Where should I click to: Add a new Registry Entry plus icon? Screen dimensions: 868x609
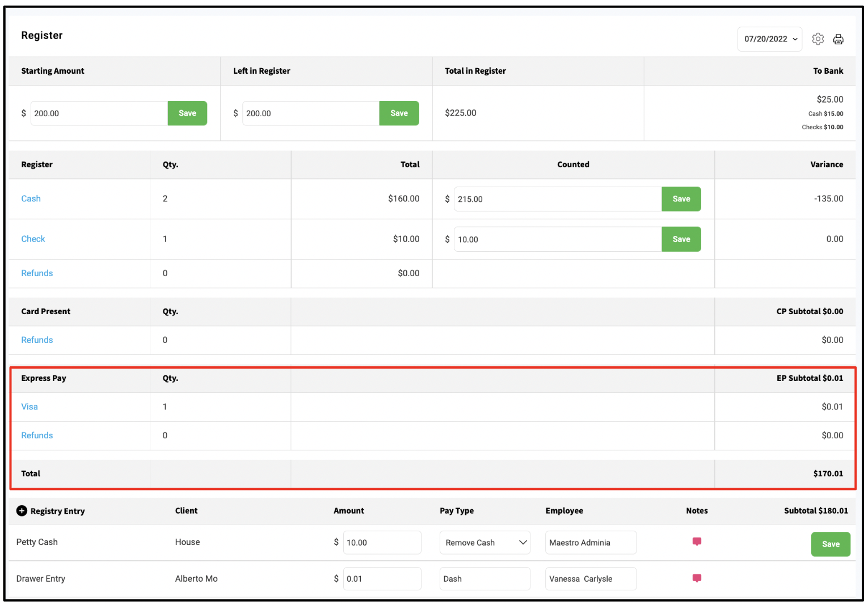22,510
